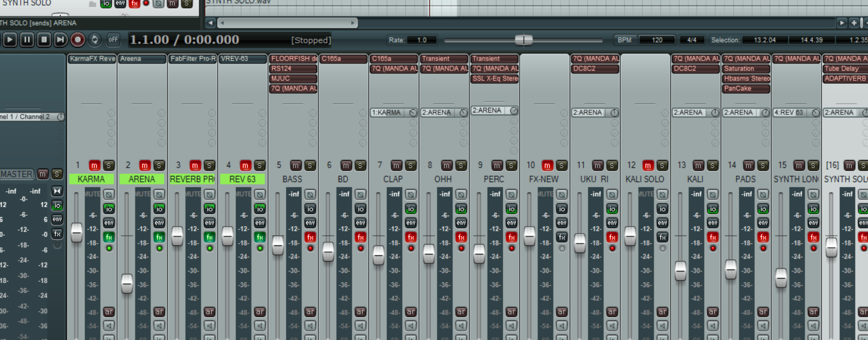Viewport: 868px width, 340px height.
Task: Jump to project end button
Action: point(60,40)
